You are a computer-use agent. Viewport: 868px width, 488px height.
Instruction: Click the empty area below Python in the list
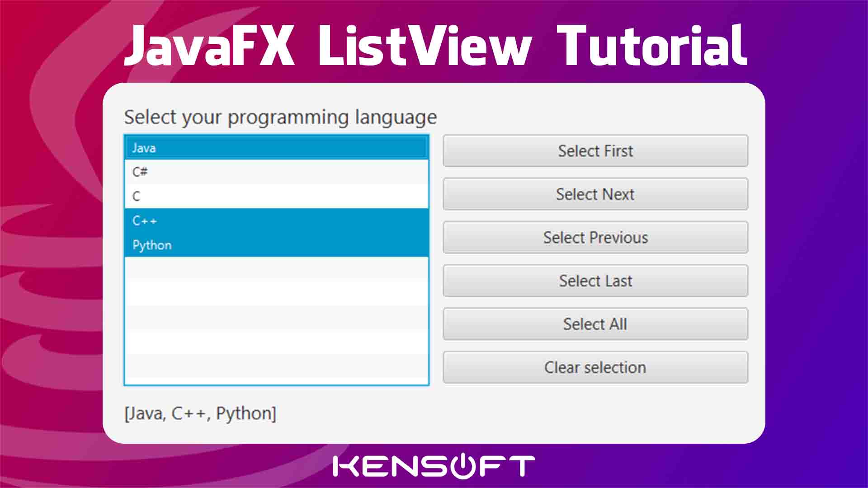(x=276, y=316)
